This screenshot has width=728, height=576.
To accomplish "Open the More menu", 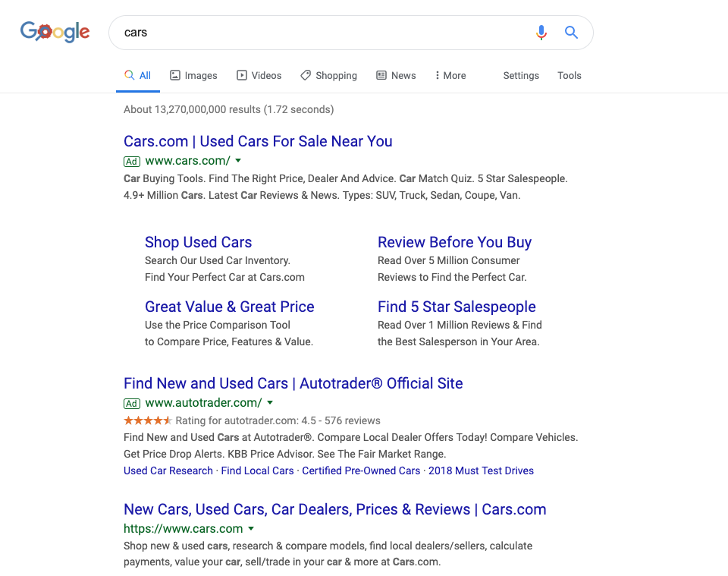I will tap(450, 75).
